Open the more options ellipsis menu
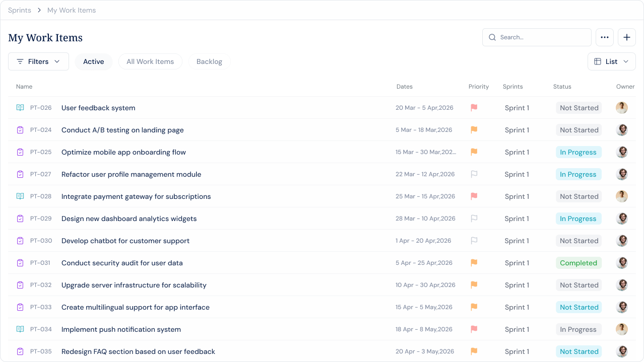The height and width of the screenshot is (362, 644). pyautogui.click(x=605, y=37)
